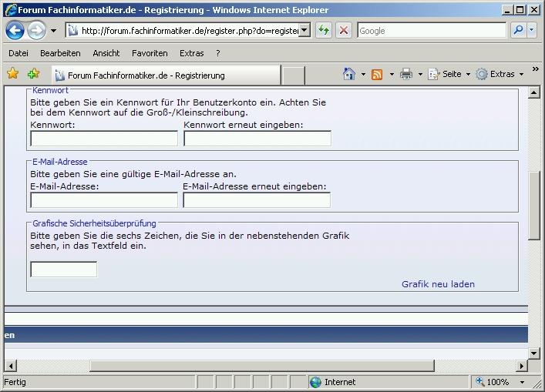Open the Extras menu in menu bar
This screenshot has width=545, height=392.
click(191, 53)
